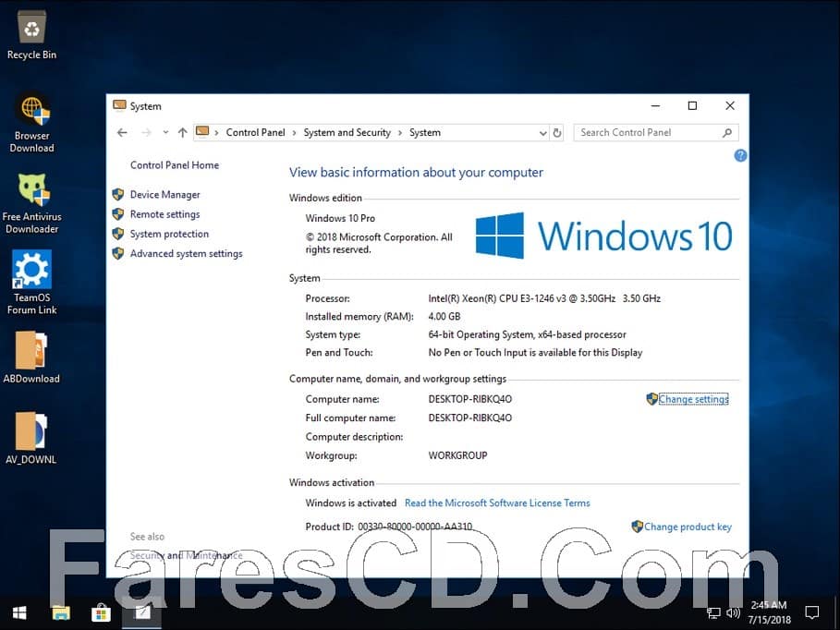Click the volume speaker tray icon
Image resolution: width=840 pixels, height=630 pixels.
point(733,612)
